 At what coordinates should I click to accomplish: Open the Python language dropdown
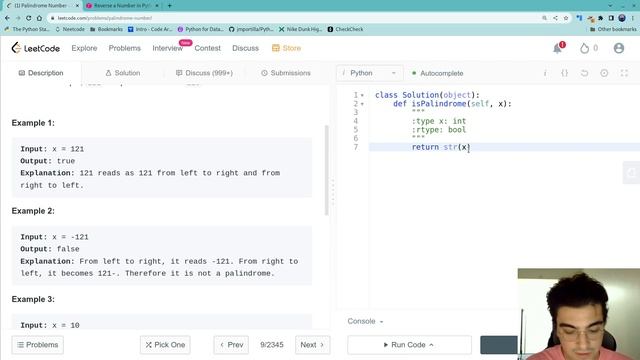tap(369, 73)
